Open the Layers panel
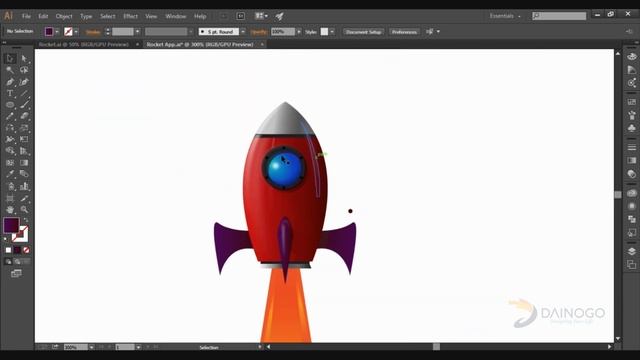 [x=632, y=251]
